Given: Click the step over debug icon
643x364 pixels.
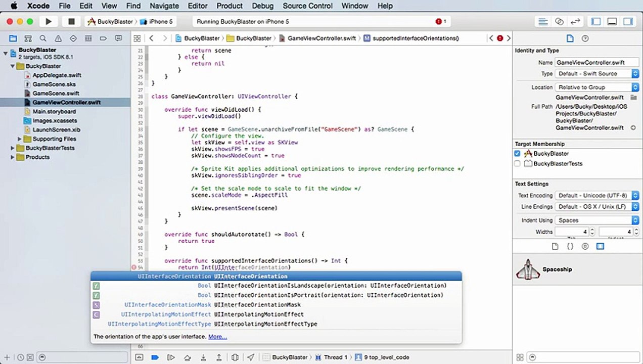Looking at the screenshot, I should click(x=187, y=357).
